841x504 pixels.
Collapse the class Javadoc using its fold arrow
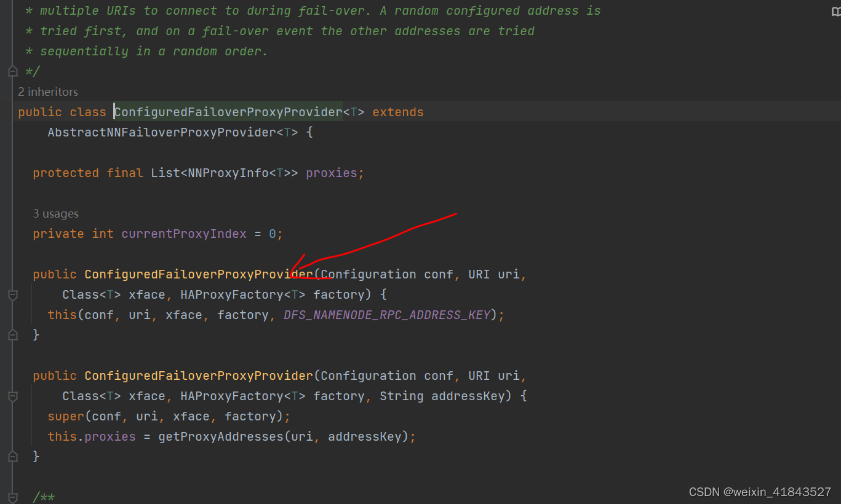[x=12, y=71]
